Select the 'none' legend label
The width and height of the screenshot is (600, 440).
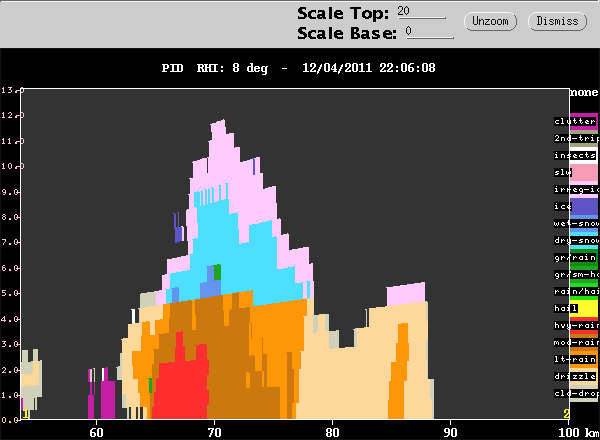[584, 93]
